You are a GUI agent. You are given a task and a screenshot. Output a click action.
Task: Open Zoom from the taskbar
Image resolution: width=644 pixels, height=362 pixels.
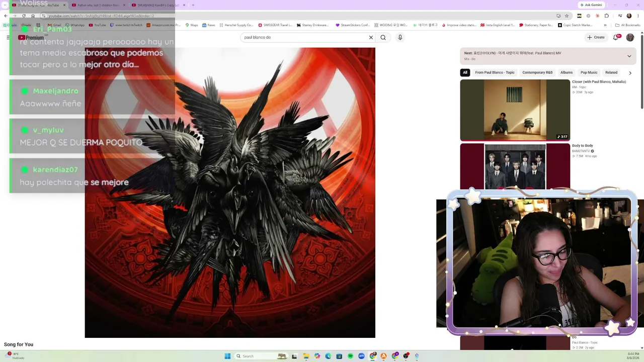pyautogui.click(x=361, y=356)
